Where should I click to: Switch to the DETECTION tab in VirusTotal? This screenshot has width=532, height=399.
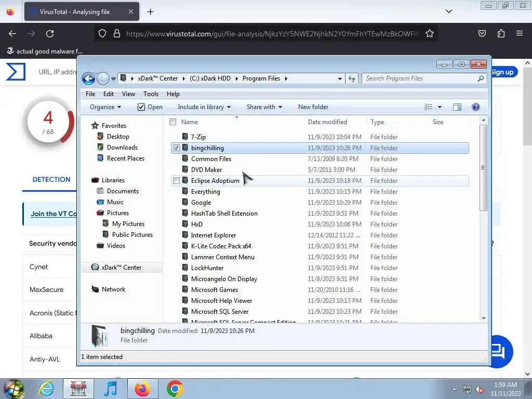coord(51,179)
